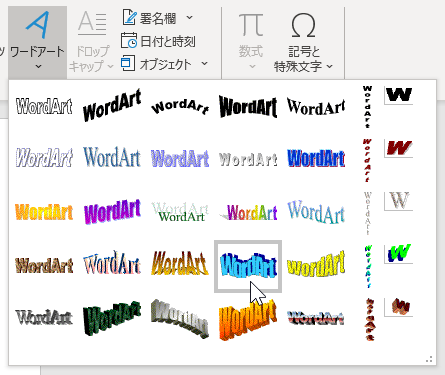Image resolution: width=445 pixels, height=375 pixels.
Task: Select the silver gray spaced WordArt
Action: click(x=248, y=159)
